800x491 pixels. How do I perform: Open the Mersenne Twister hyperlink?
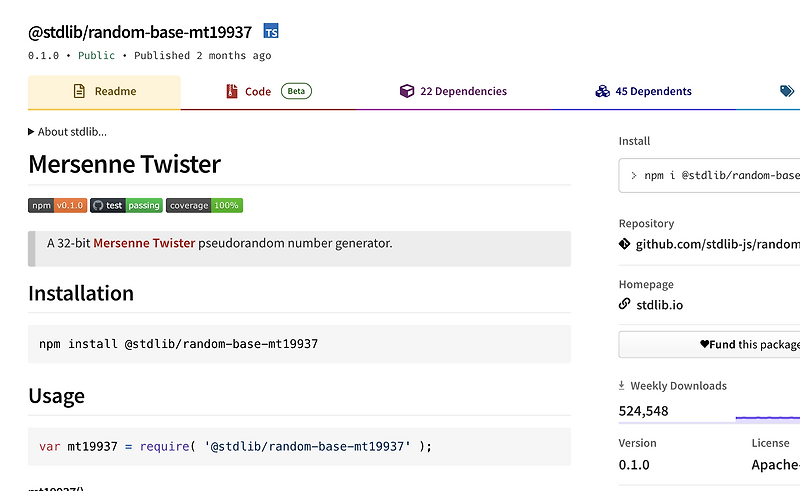(144, 243)
